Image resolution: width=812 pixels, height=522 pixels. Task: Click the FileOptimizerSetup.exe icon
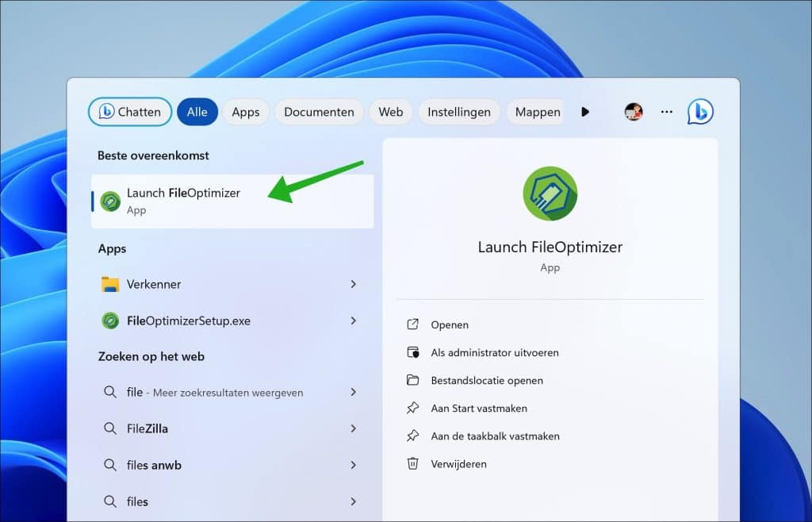tap(110, 321)
